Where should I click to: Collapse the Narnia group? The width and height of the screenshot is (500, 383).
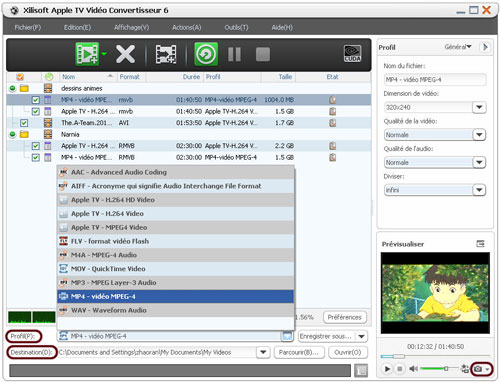click(12, 134)
